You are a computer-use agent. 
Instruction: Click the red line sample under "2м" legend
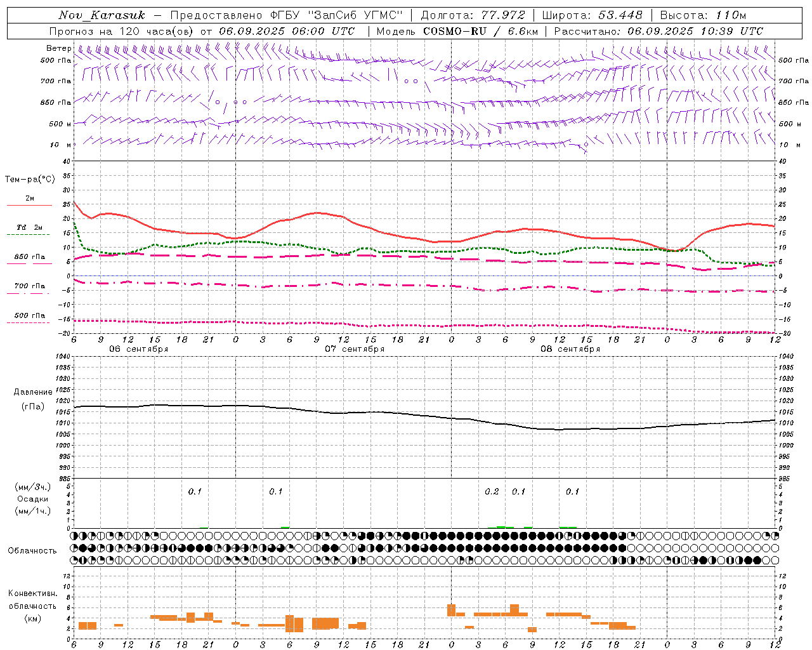29,206
